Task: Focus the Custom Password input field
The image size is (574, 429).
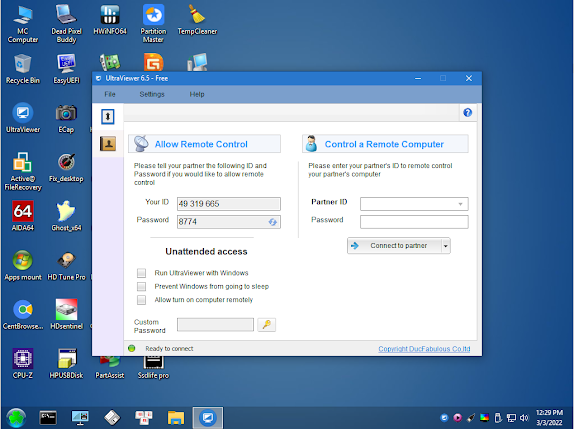Action: pos(215,325)
